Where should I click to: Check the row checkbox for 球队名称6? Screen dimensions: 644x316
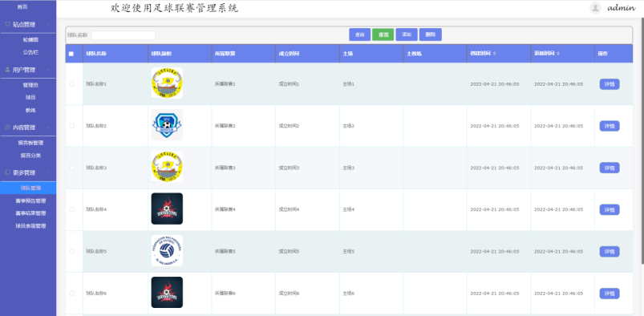[x=72, y=294]
